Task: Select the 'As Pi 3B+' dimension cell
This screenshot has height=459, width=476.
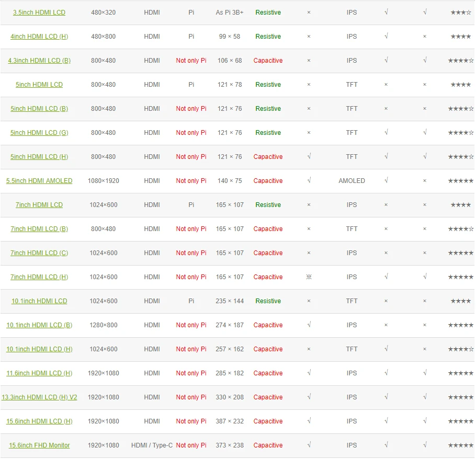Action: coord(230,13)
